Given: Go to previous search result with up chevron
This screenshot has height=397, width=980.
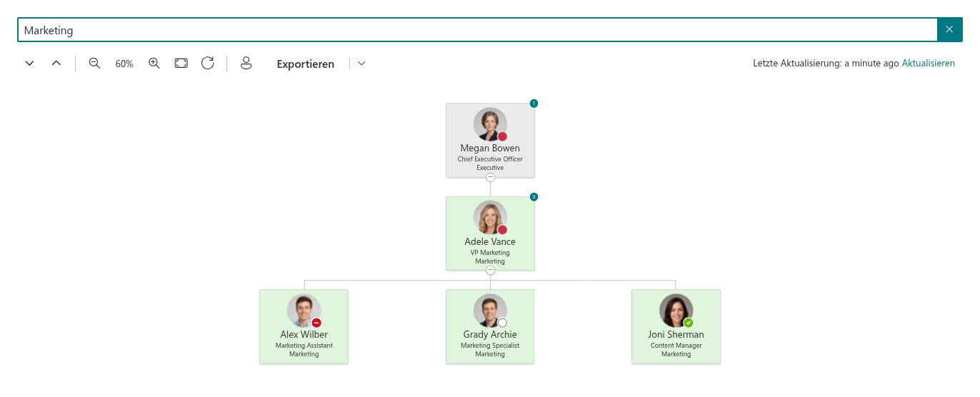Looking at the screenshot, I should (x=56, y=64).
